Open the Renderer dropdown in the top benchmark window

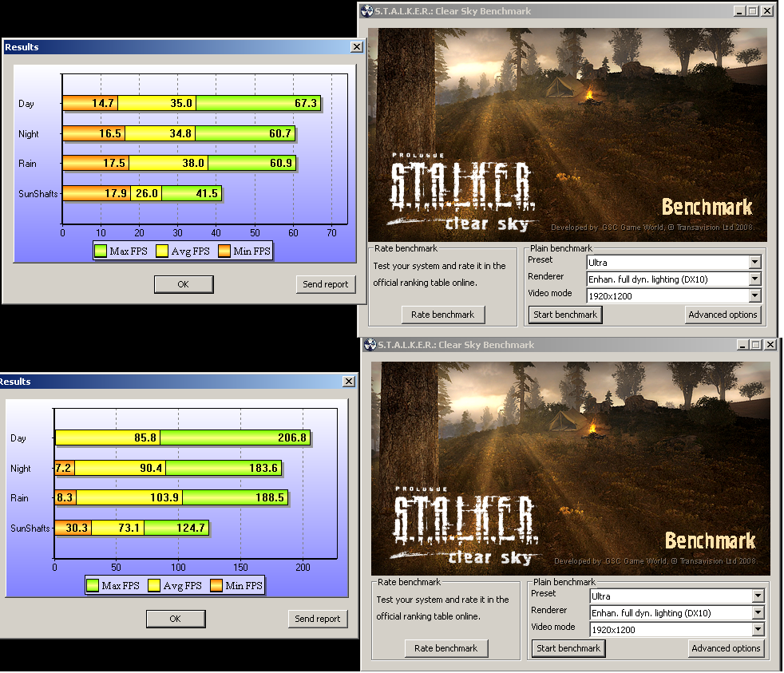coord(755,279)
